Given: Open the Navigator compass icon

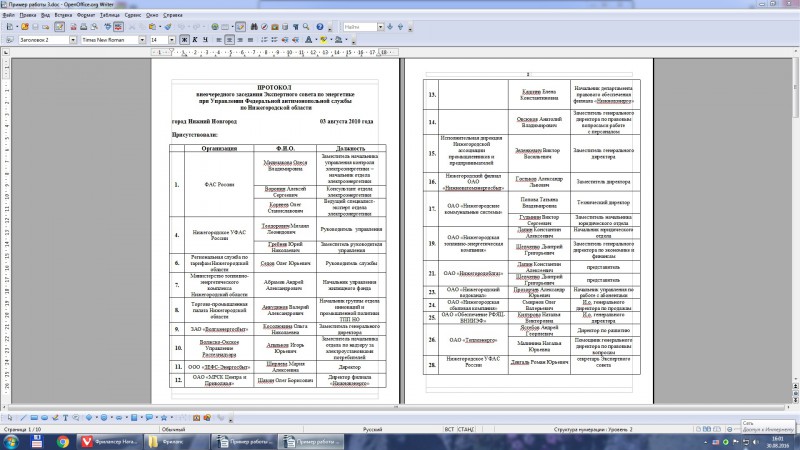Looking at the screenshot, I should (x=264, y=27).
